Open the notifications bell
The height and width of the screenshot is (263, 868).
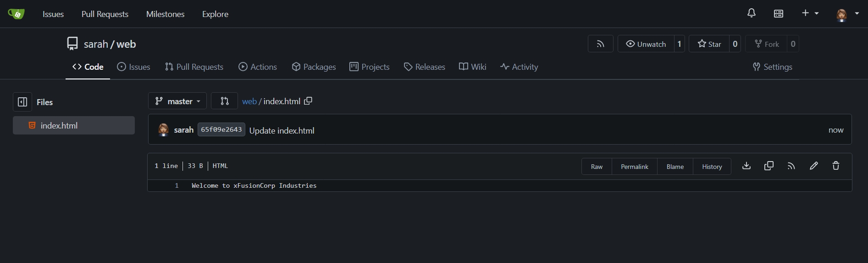[751, 13]
